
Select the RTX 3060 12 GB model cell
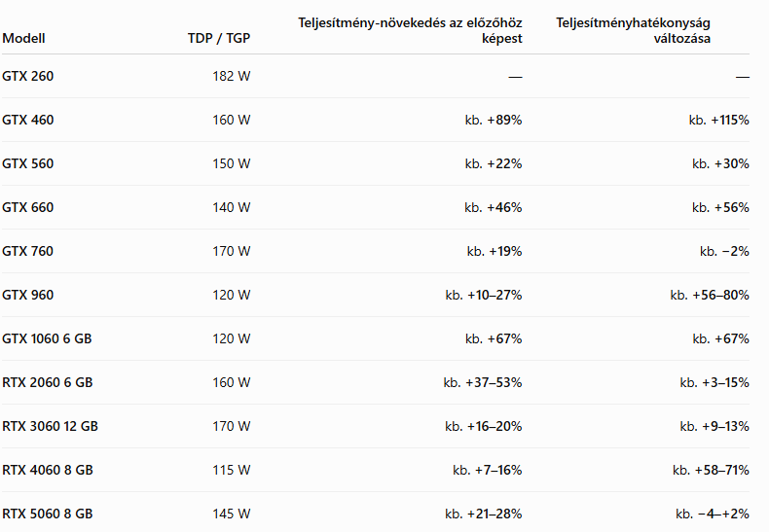tap(50, 426)
